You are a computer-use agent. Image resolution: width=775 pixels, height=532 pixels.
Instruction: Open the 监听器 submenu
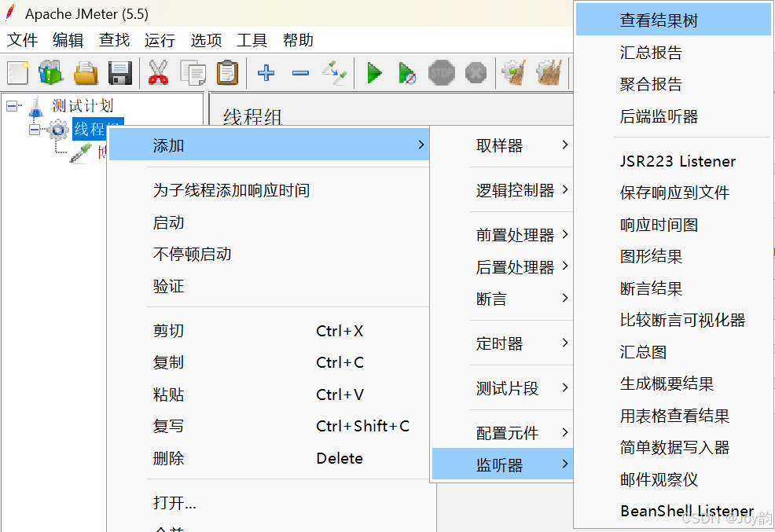coord(501,465)
